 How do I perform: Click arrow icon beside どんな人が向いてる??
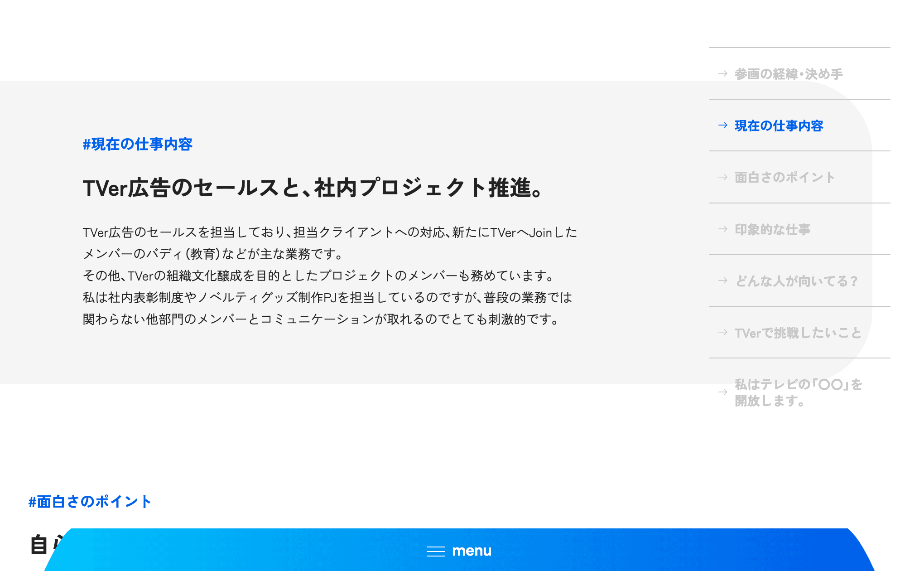pos(723,281)
